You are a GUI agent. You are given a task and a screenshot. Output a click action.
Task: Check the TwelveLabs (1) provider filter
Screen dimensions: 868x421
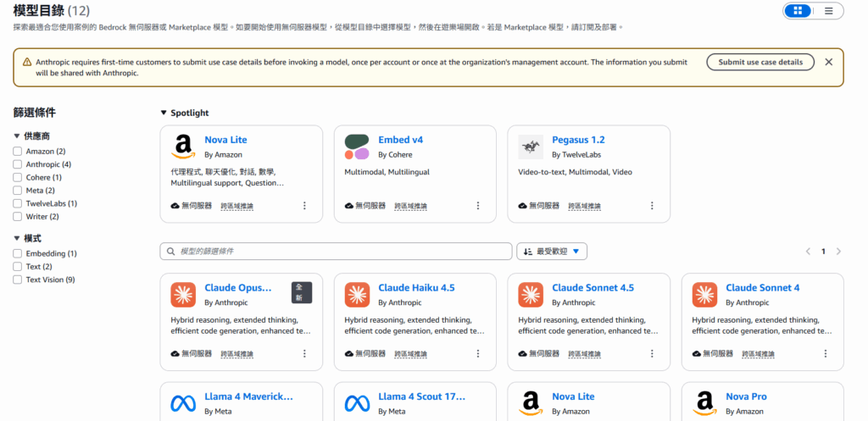(x=18, y=203)
